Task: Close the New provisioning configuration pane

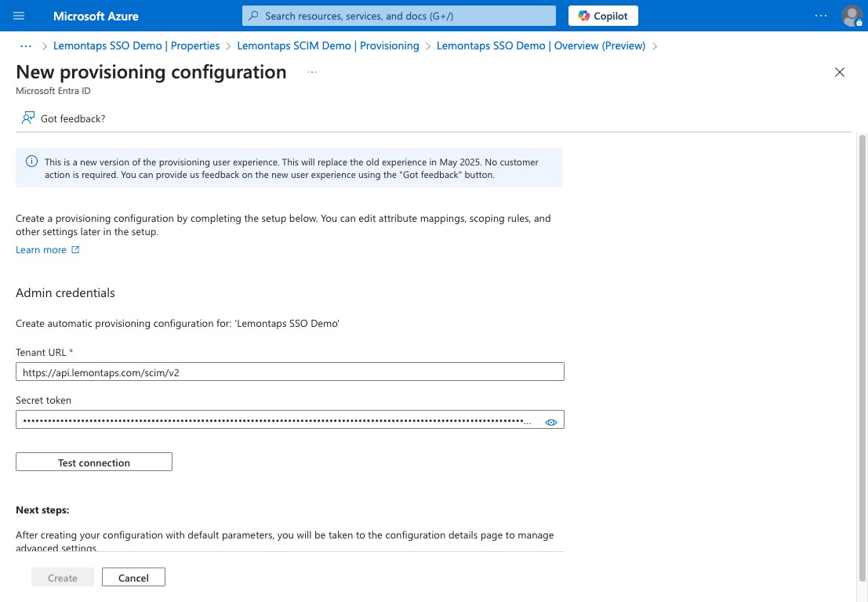Action: click(839, 72)
